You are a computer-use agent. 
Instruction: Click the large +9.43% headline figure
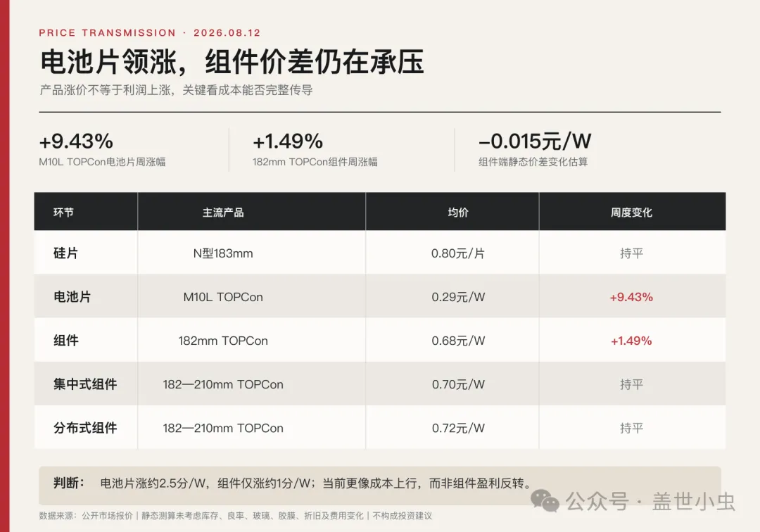coord(76,141)
